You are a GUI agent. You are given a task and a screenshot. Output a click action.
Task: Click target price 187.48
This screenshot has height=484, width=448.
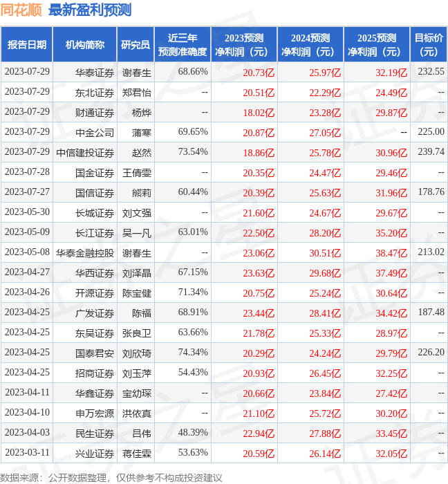tap(431, 313)
